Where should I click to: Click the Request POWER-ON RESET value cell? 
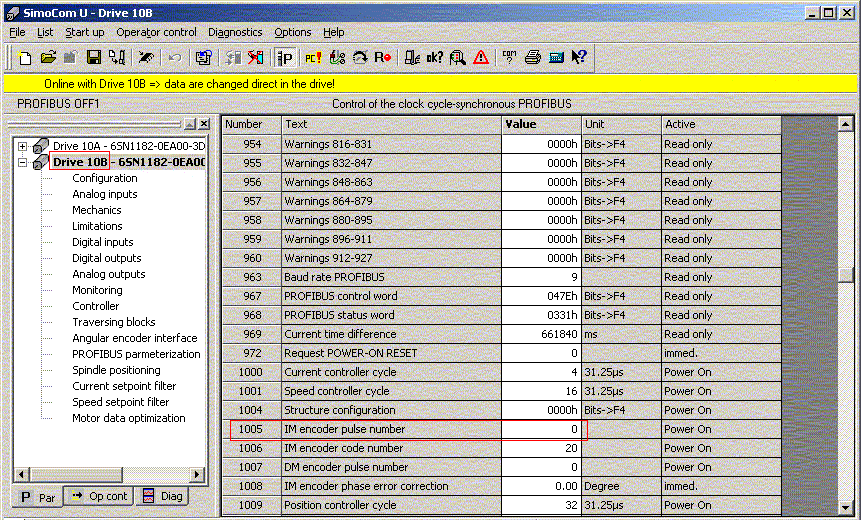pyautogui.click(x=541, y=353)
